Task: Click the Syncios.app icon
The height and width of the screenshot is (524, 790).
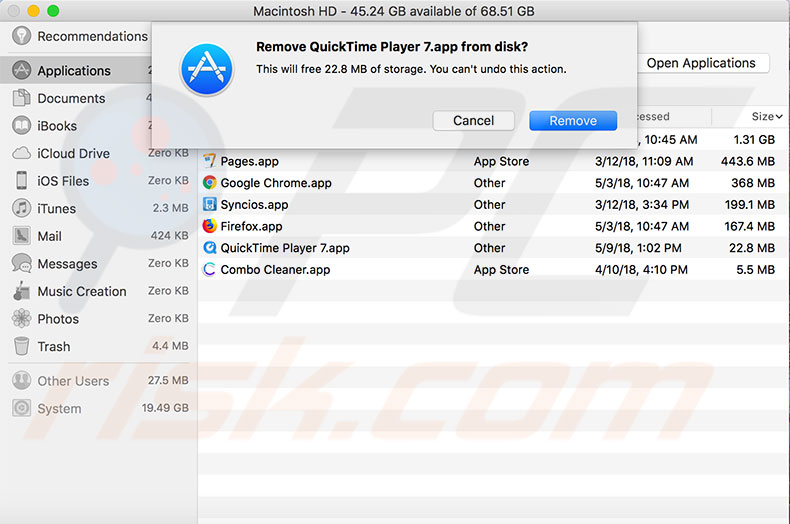Action: (x=209, y=204)
